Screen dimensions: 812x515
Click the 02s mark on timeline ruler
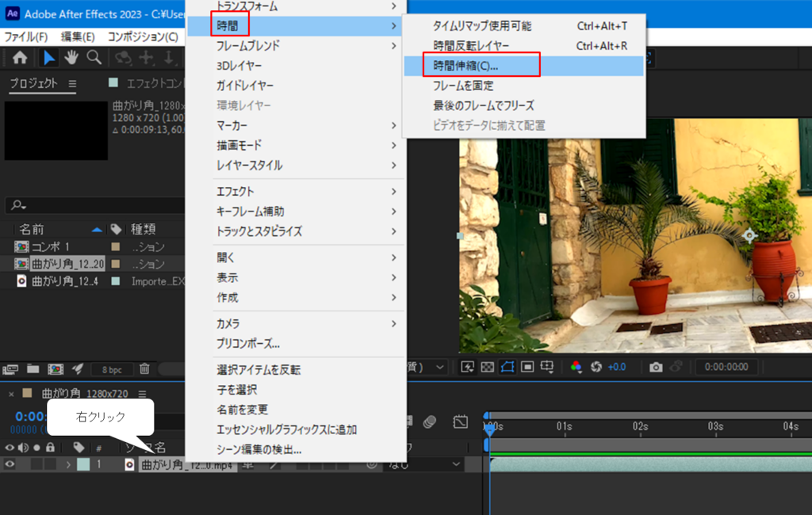coord(640,426)
